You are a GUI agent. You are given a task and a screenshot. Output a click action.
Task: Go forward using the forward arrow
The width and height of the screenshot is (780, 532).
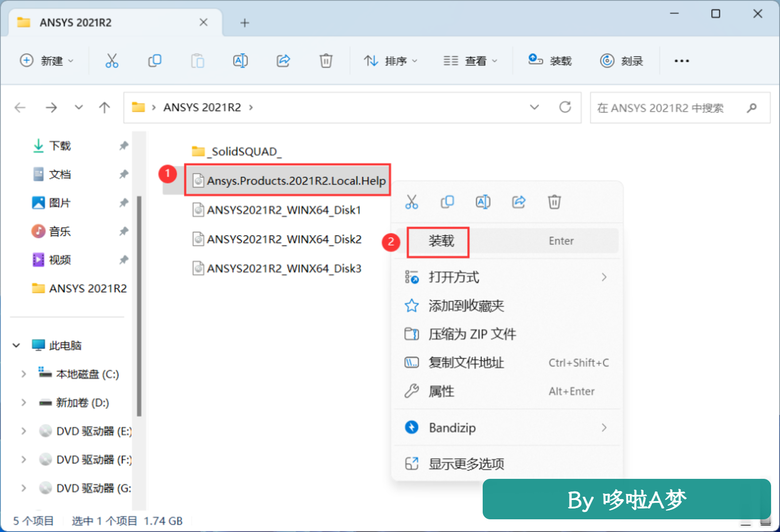pos(51,108)
